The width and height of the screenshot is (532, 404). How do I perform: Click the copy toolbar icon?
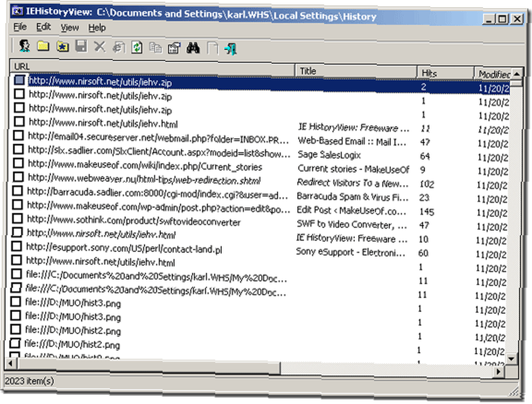coord(156,48)
